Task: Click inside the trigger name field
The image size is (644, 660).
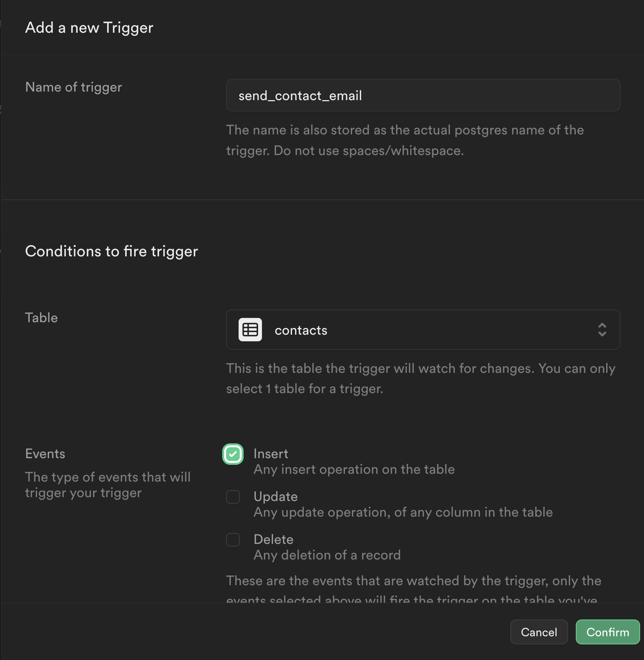Action: tap(423, 95)
